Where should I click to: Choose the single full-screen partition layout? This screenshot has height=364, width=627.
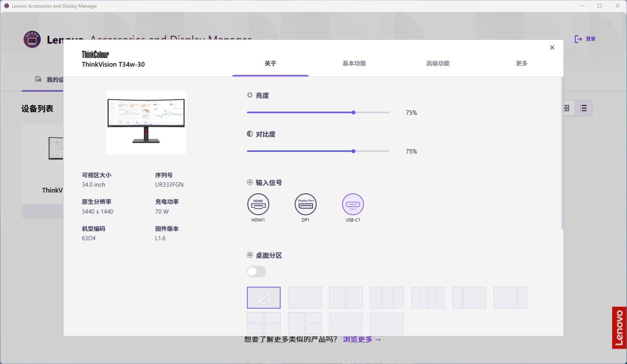pos(304,298)
